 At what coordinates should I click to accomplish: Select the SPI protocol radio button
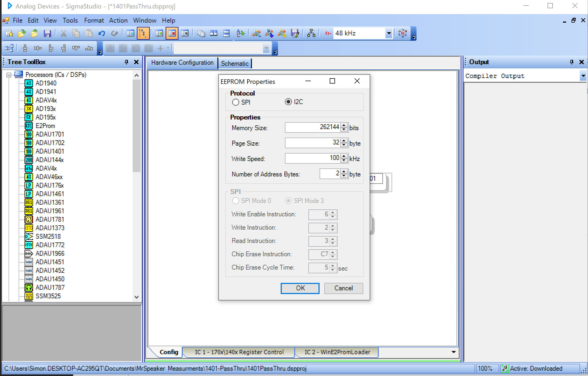(235, 102)
